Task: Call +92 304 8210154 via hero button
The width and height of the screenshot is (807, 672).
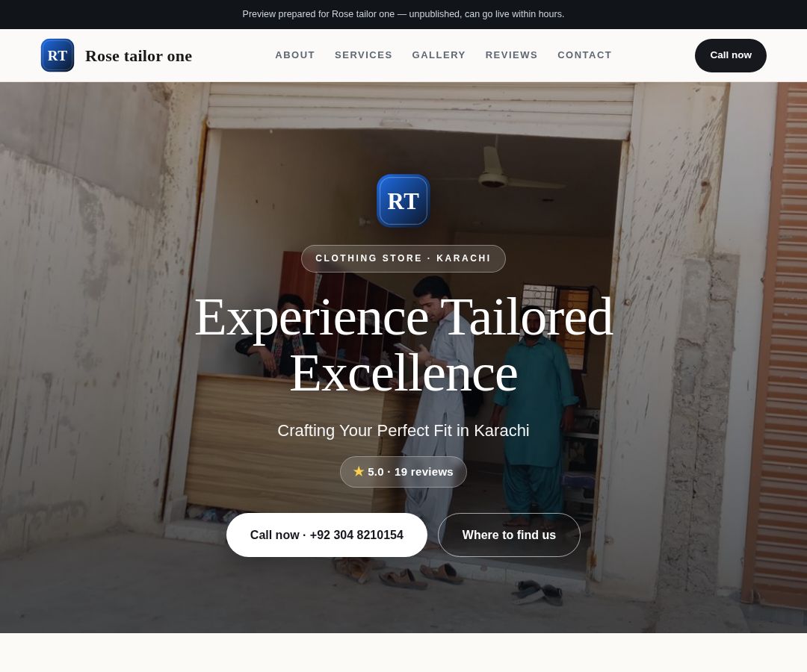Action: click(327, 535)
